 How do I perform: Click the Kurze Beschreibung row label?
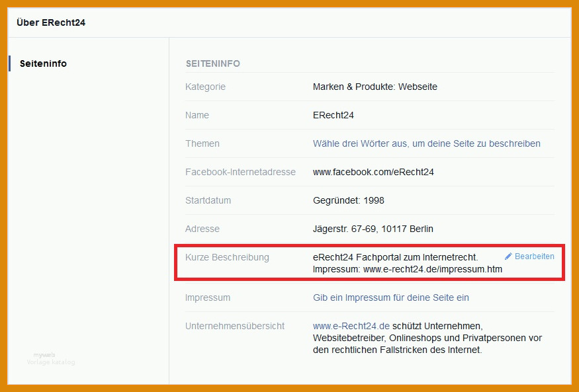[x=227, y=257]
